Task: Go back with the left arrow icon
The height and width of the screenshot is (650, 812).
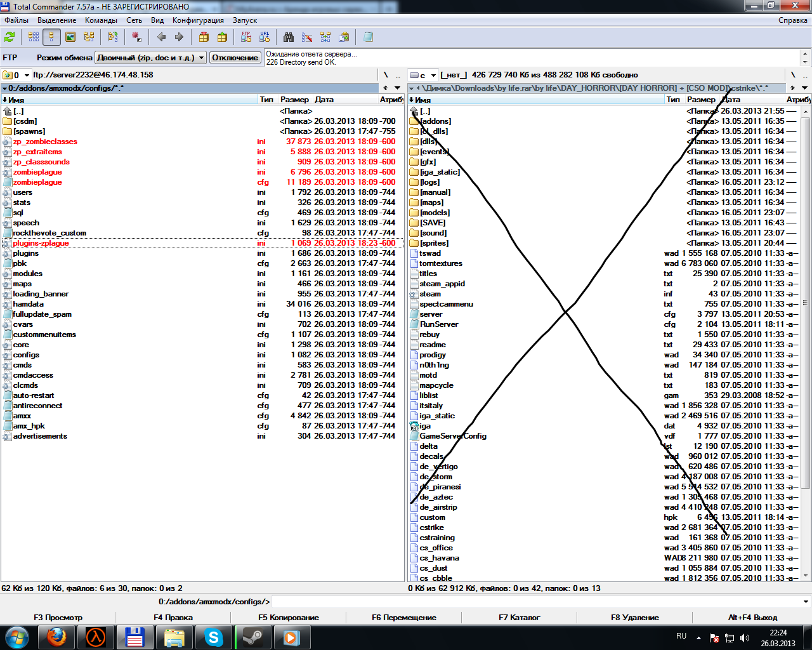Action: tap(162, 37)
